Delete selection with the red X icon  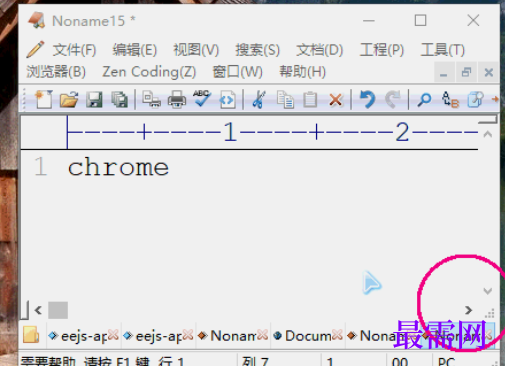click(336, 99)
